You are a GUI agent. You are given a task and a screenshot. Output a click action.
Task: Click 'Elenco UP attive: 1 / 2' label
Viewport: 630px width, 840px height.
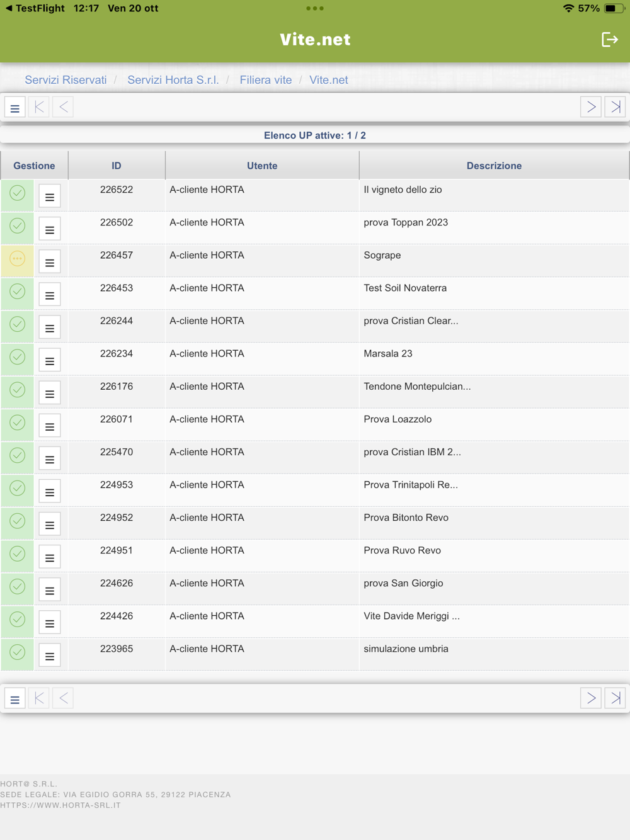point(315,135)
